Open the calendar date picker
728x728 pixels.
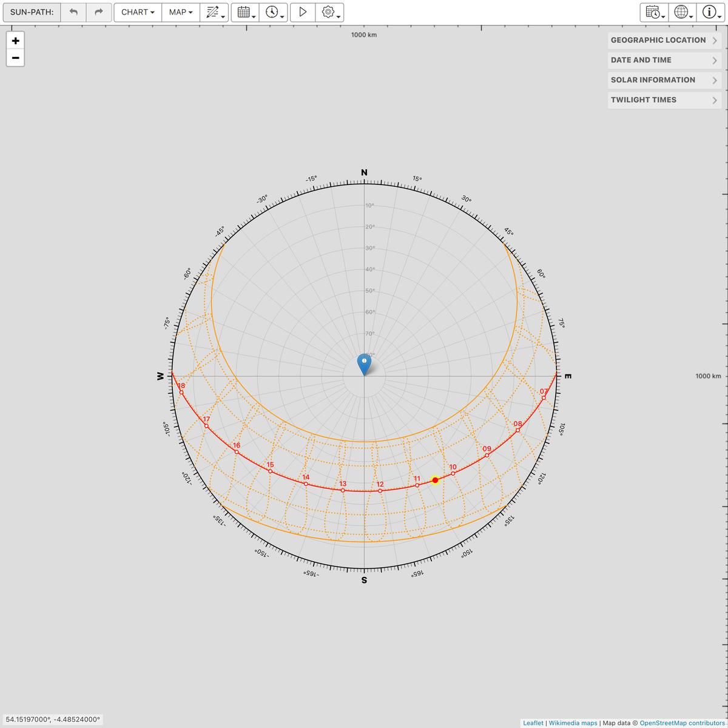(x=245, y=12)
